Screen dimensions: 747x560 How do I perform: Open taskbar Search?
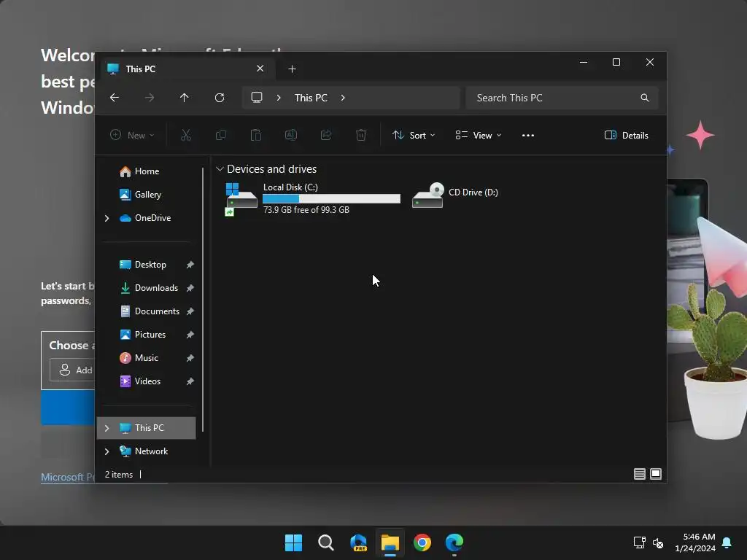coord(326,542)
